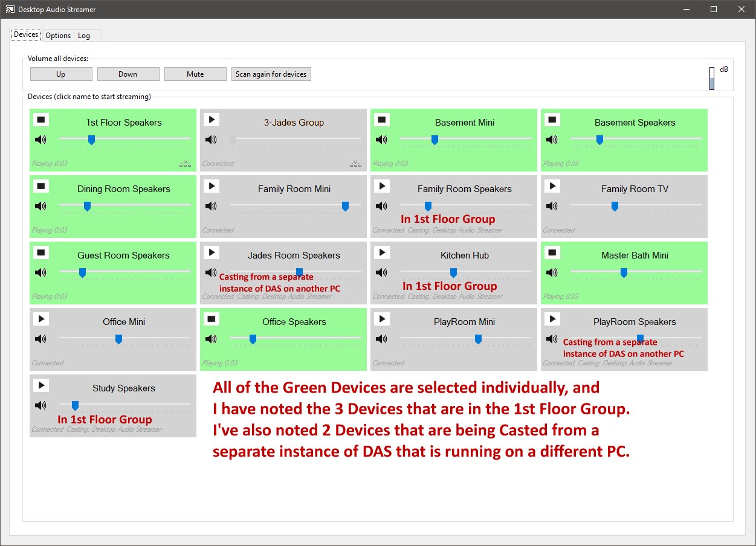Click the dB level meter
This screenshot has width=756, height=546.
pos(712,79)
